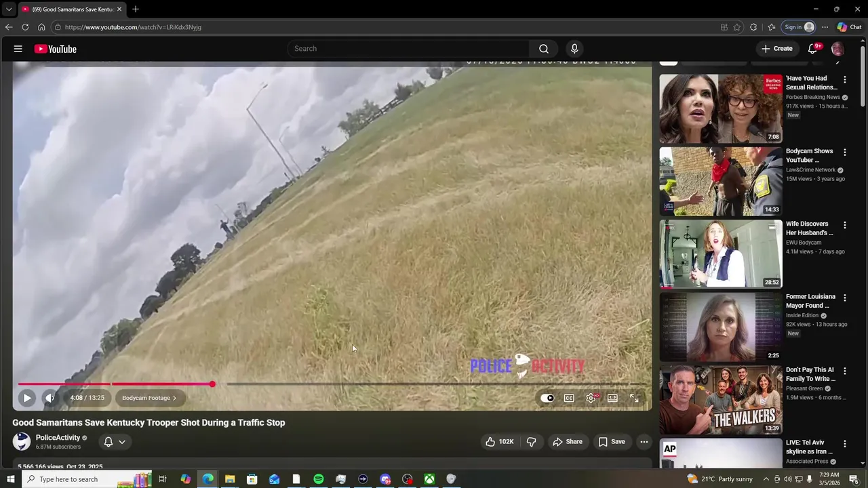Open options for 'Have You Had Sexual Relations' video
Image resolution: width=868 pixels, height=488 pixels.
tap(844, 79)
